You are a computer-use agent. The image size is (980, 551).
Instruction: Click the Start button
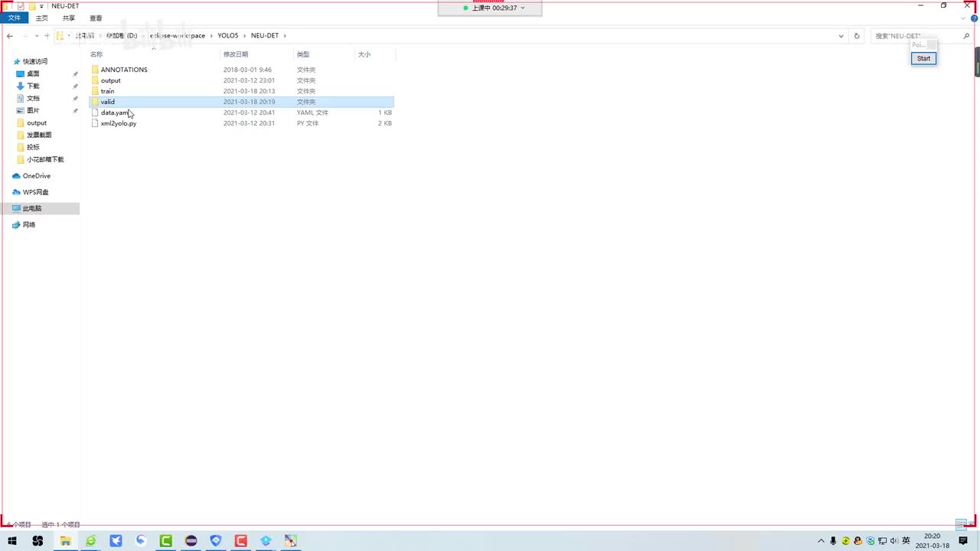point(923,59)
